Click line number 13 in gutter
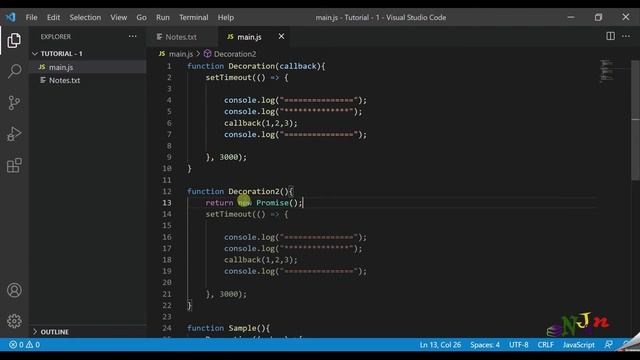This screenshot has width=640, height=360. [167, 203]
